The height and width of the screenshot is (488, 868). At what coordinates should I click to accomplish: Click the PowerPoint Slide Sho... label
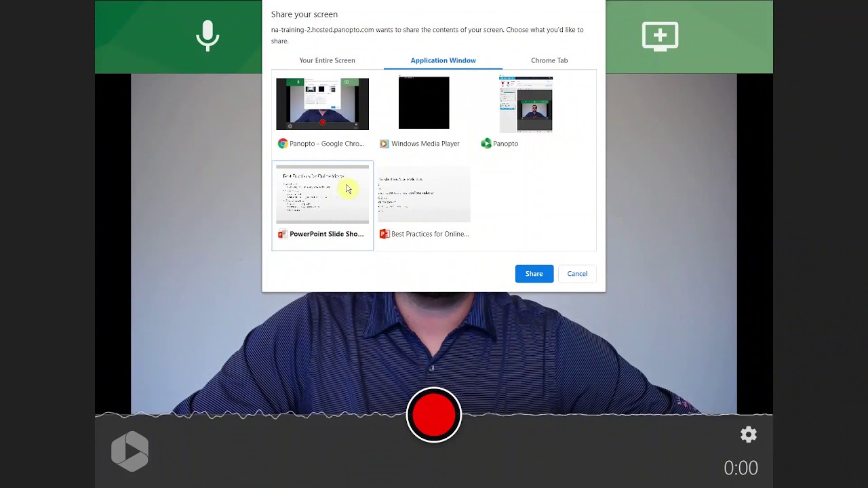[x=327, y=234]
